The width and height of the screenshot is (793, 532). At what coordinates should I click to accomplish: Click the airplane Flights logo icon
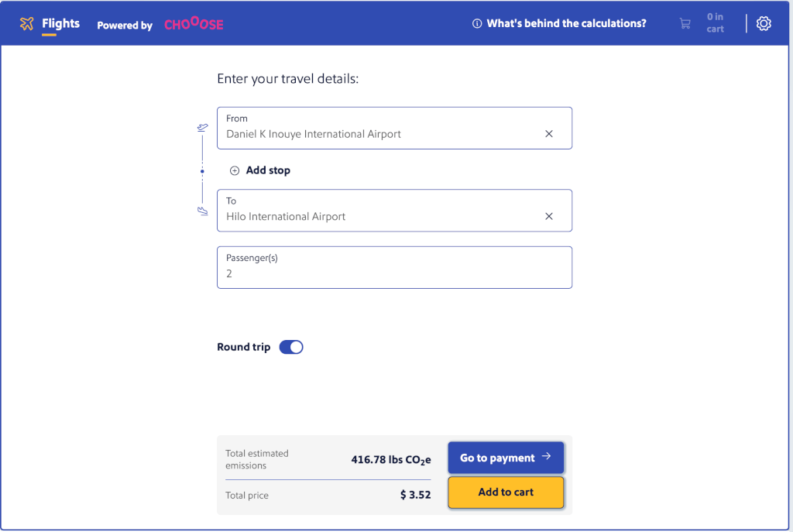(x=27, y=23)
